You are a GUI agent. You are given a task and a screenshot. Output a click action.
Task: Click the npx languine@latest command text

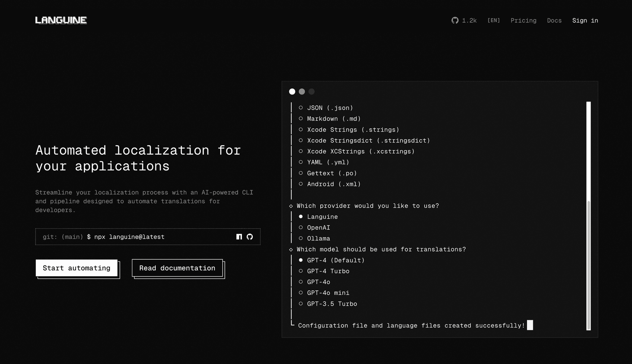coord(129,237)
